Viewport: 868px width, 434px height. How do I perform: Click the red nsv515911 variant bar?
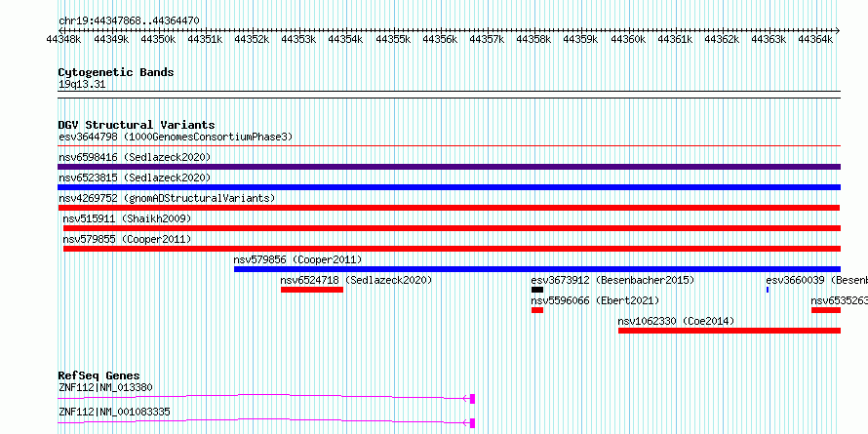pyautogui.click(x=452, y=228)
